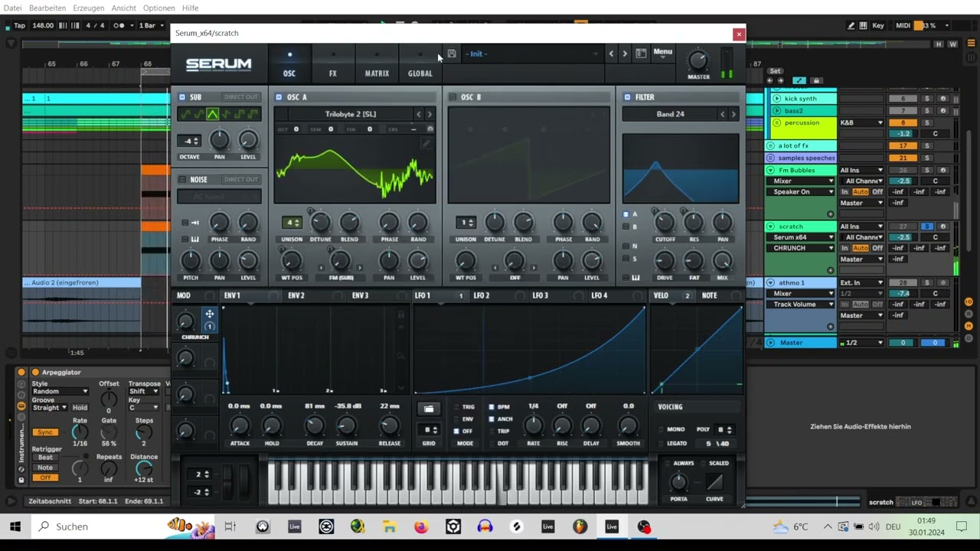Image resolution: width=980 pixels, height=551 pixels.
Task: Click the envelope lock icon
Action: click(400, 314)
